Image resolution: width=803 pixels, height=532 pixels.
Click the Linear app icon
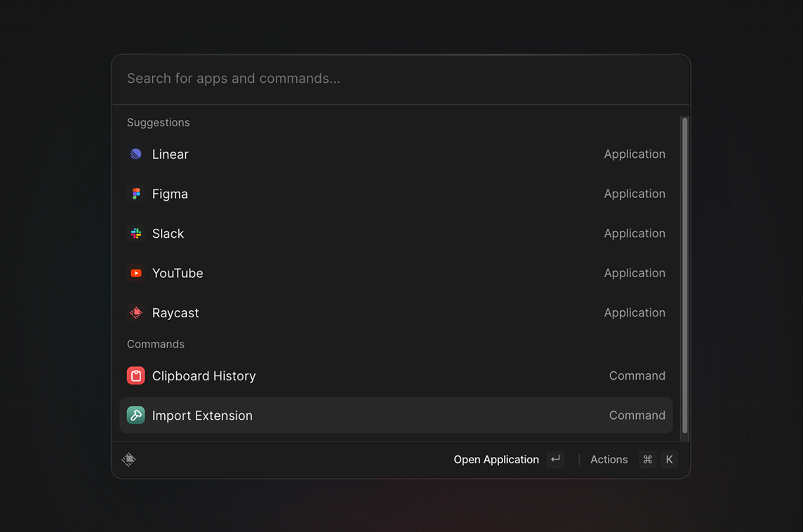tap(135, 154)
